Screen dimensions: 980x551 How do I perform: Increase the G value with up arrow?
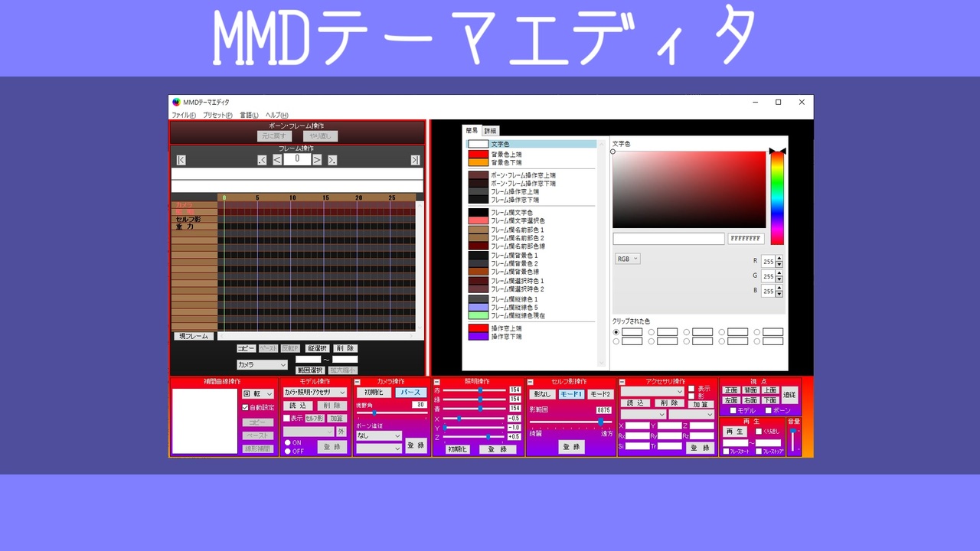point(779,273)
